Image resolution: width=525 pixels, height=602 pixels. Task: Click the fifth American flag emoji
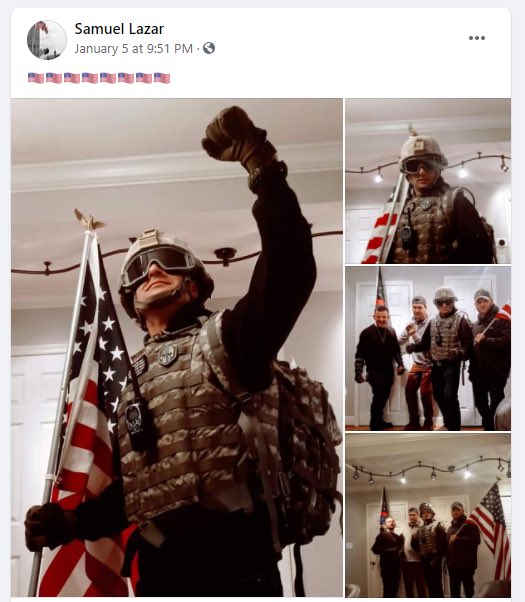108,78
